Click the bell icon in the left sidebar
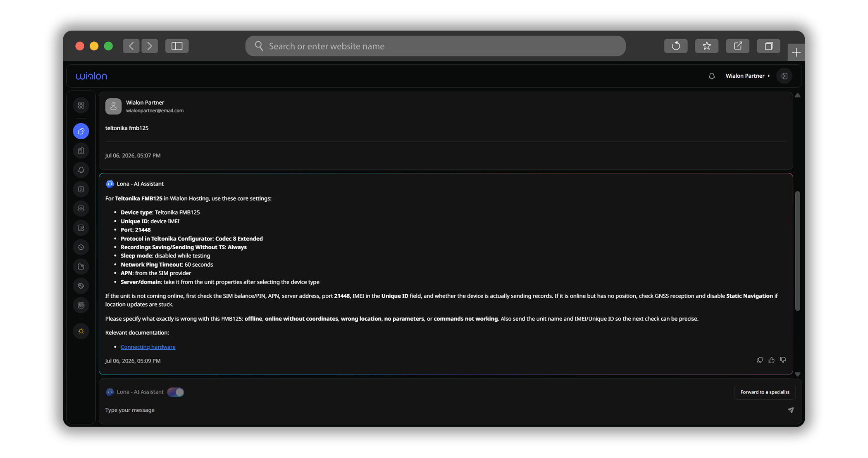The width and height of the screenshot is (868, 458). point(81,170)
